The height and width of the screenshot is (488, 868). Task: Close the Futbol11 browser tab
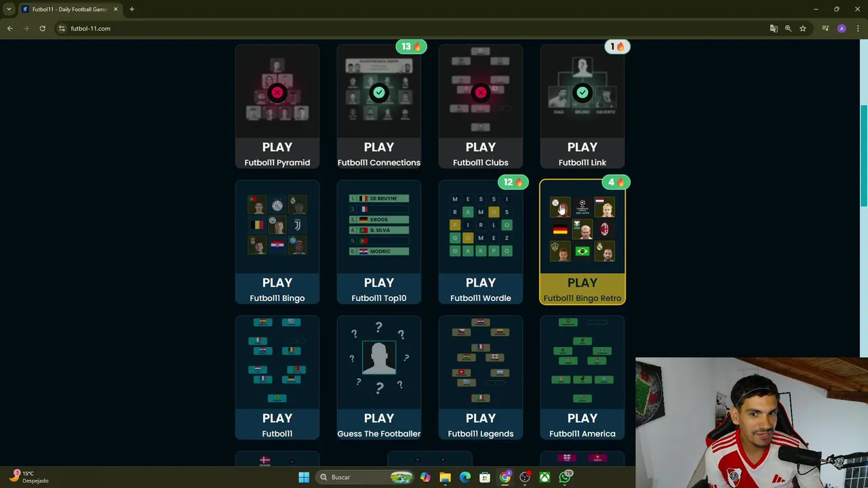[x=115, y=9]
